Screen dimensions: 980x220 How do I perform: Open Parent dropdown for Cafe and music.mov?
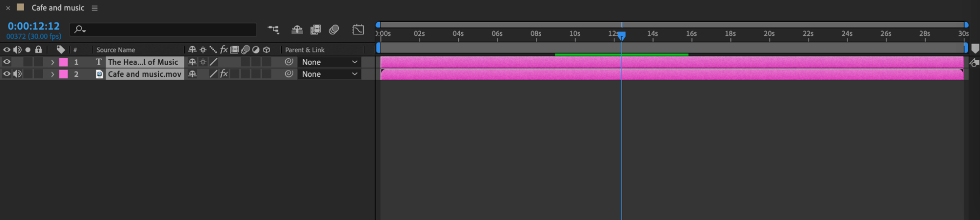click(x=329, y=74)
